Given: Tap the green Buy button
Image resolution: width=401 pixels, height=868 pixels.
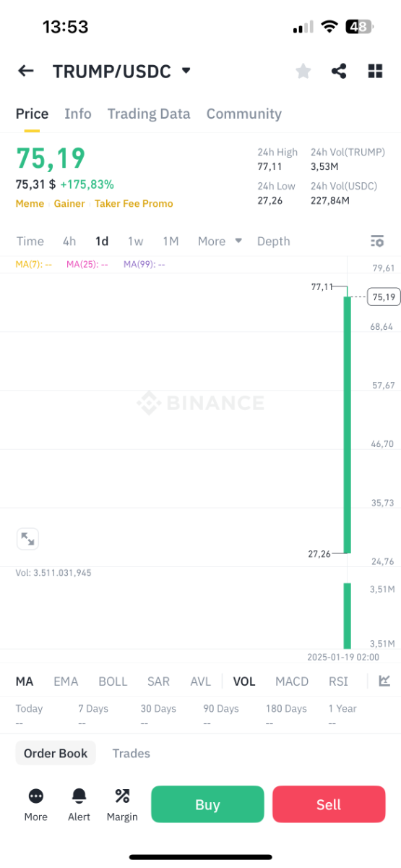Looking at the screenshot, I should [207, 804].
